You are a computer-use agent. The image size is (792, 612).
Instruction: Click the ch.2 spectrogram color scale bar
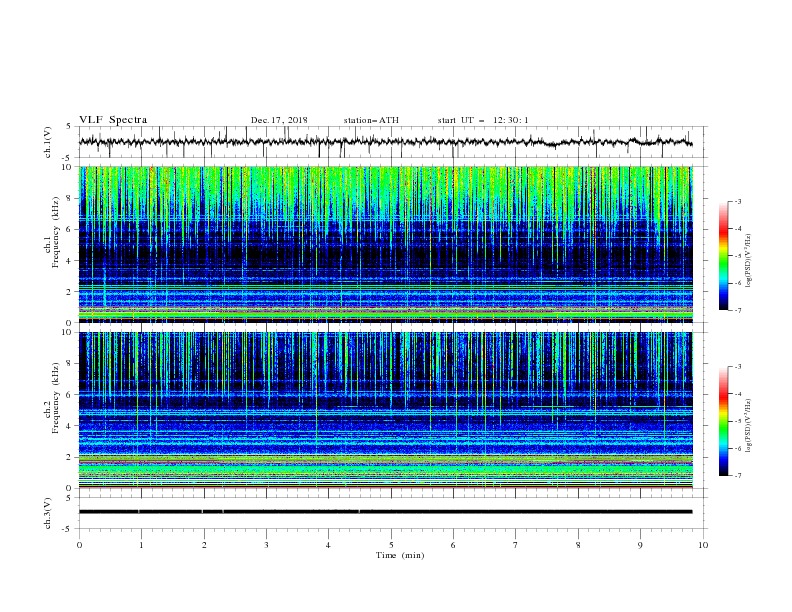coord(723,421)
